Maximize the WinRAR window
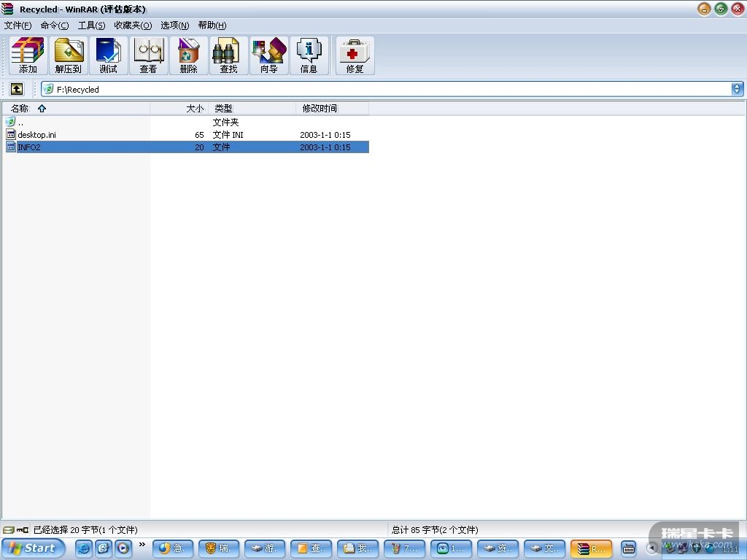Image resolution: width=747 pixels, height=560 pixels. pos(721,9)
